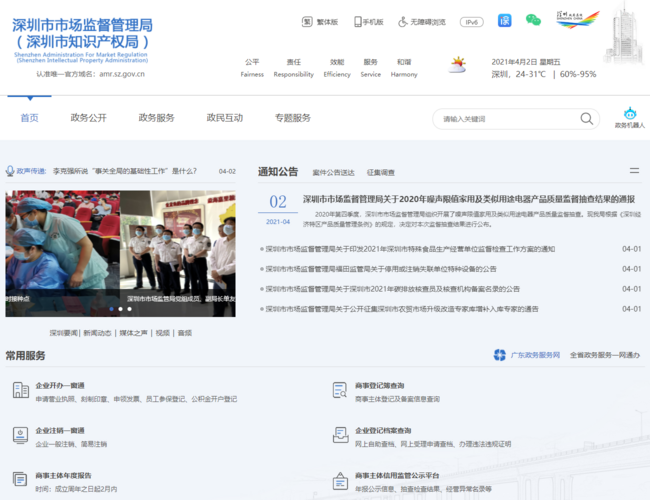Open the government robot (政务机器人) assistant
Screen dimensions: 650x500
[630, 118]
